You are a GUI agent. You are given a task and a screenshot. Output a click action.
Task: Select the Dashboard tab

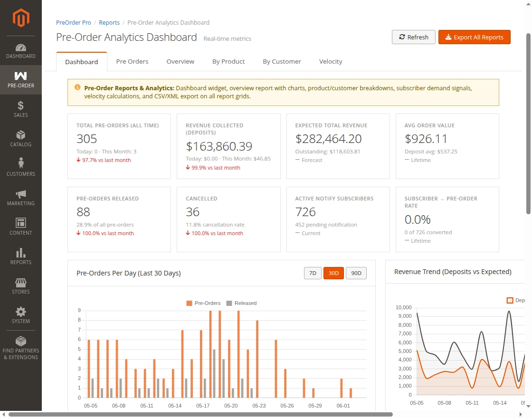point(81,62)
